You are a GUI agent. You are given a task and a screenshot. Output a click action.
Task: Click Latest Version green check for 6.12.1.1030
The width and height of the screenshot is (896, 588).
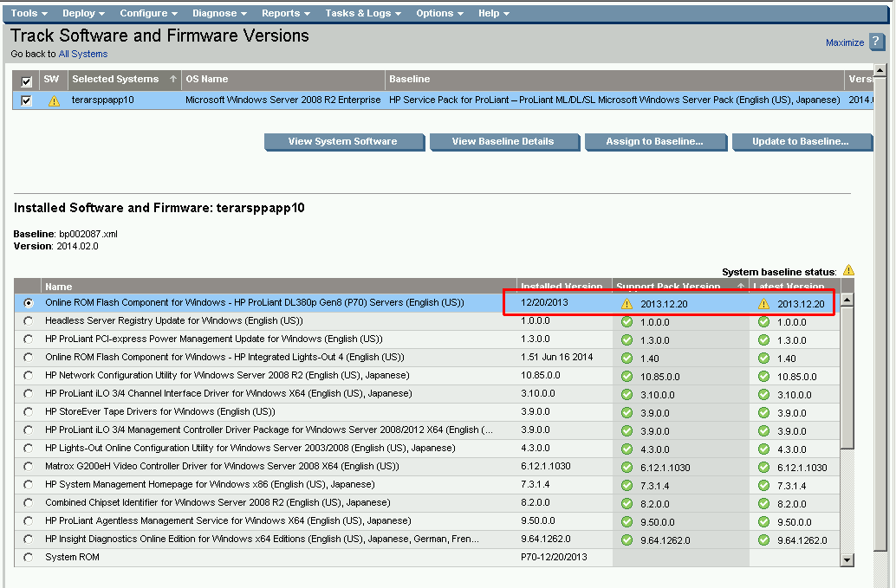pyautogui.click(x=764, y=468)
